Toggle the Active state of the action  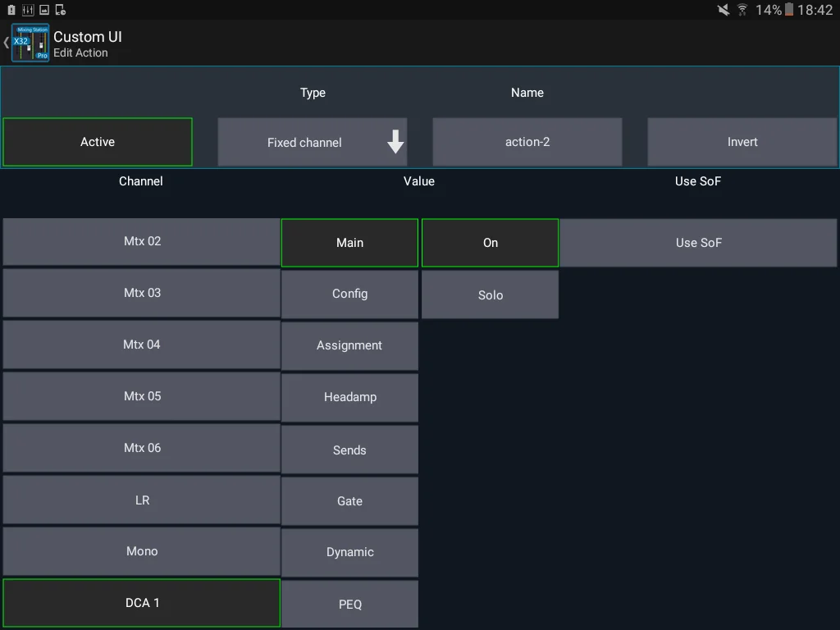click(x=97, y=141)
